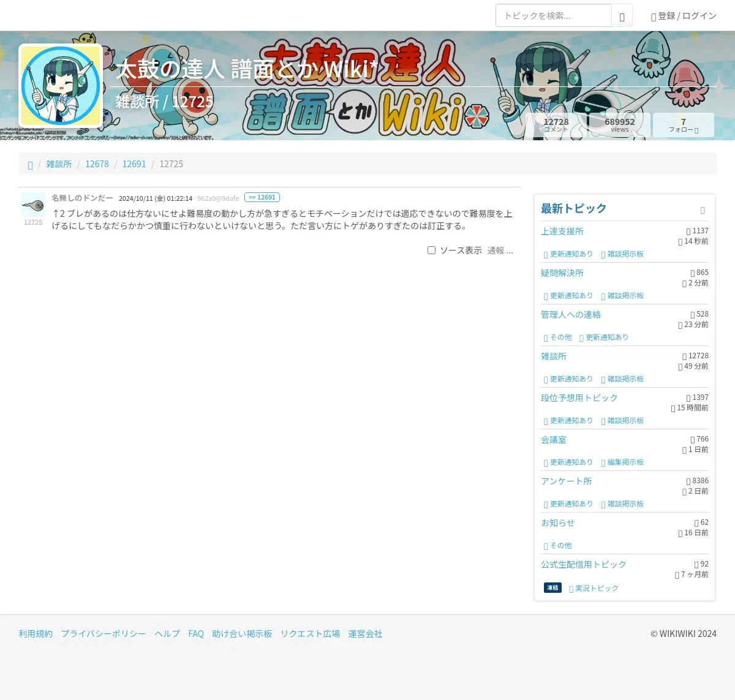
Task: Click the comment timestamp 2024/10/11 (金) 01:22:14
Action: click(156, 198)
